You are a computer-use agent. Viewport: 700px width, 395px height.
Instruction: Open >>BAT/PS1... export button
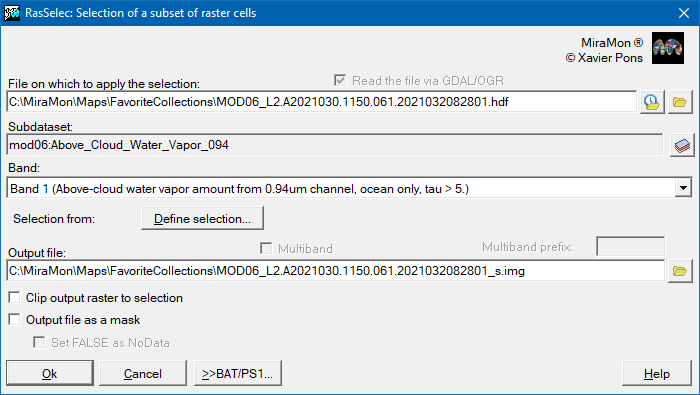(238, 374)
